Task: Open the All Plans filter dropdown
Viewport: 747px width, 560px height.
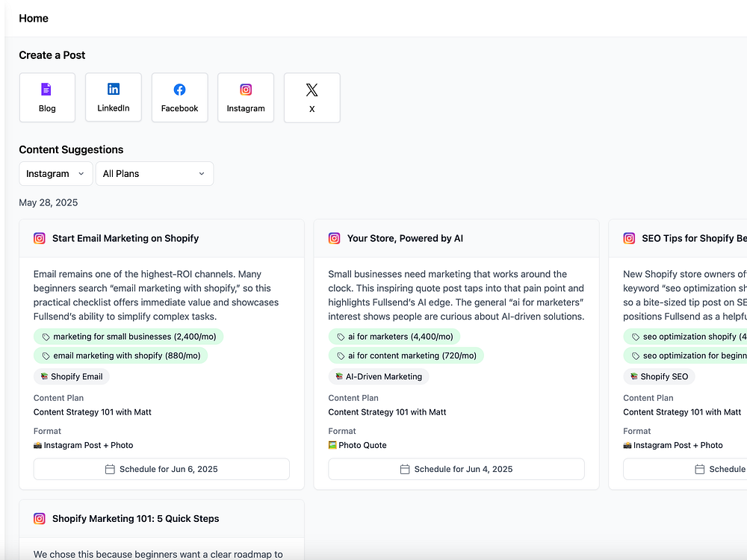Action: point(155,174)
